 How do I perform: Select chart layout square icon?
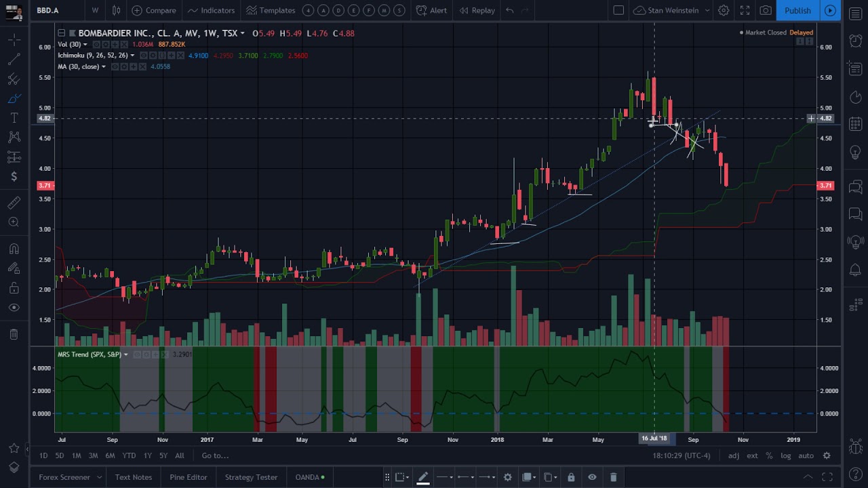click(618, 10)
